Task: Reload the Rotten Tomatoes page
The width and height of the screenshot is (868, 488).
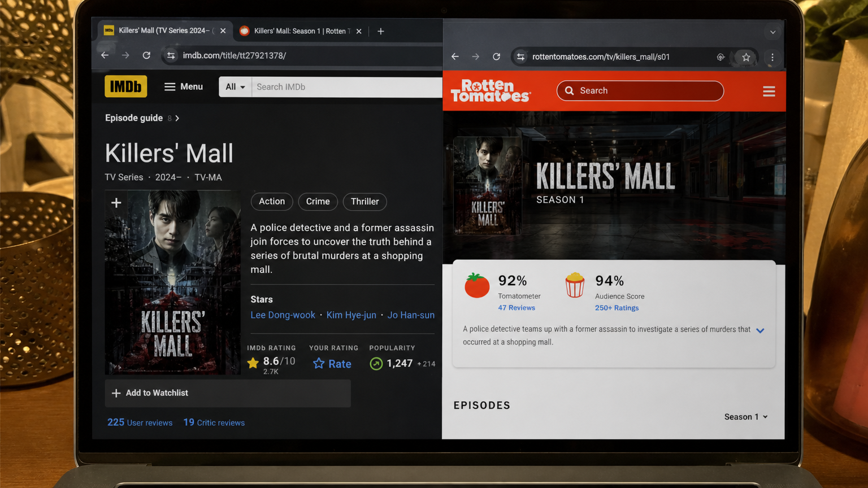Action: (x=496, y=56)
